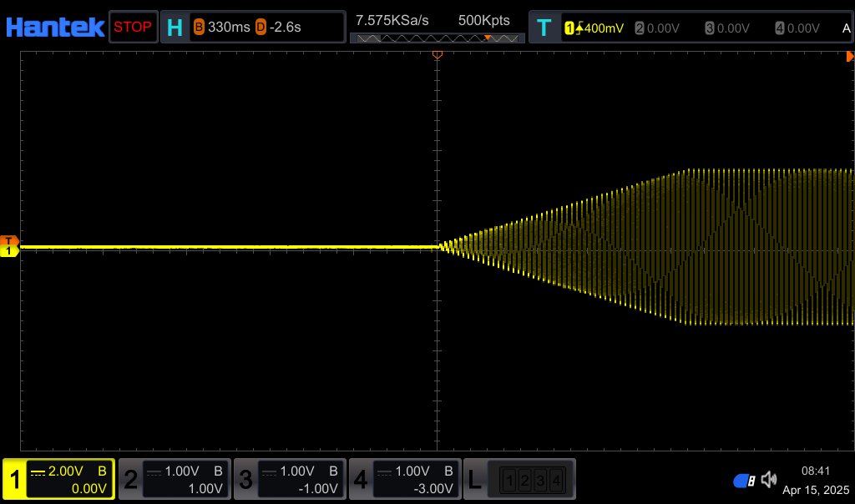855x504 pixels.
Task: Open the logic analyzer L panel
Action: 519,479
